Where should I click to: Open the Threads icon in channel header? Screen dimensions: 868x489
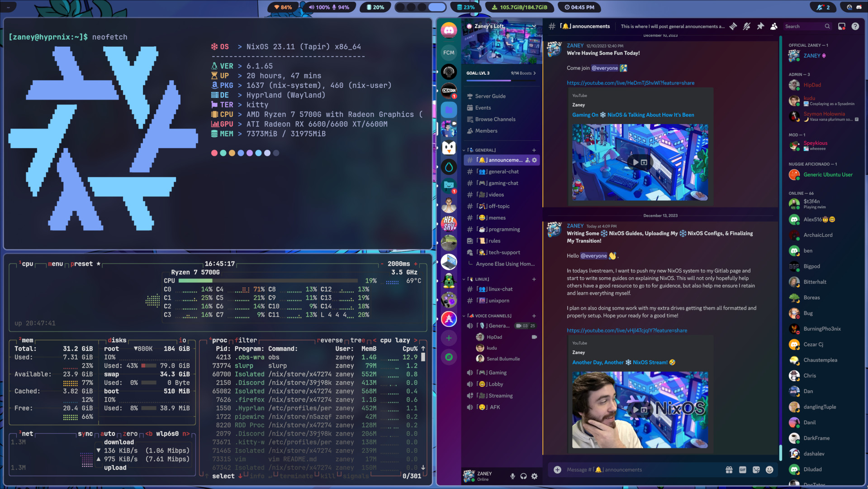point(733,26)
